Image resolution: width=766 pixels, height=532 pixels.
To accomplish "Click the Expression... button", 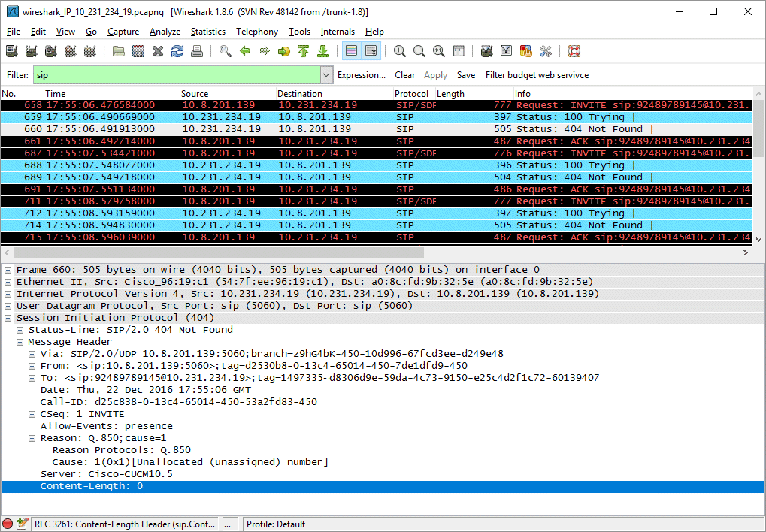I will (x=362, y=75).
